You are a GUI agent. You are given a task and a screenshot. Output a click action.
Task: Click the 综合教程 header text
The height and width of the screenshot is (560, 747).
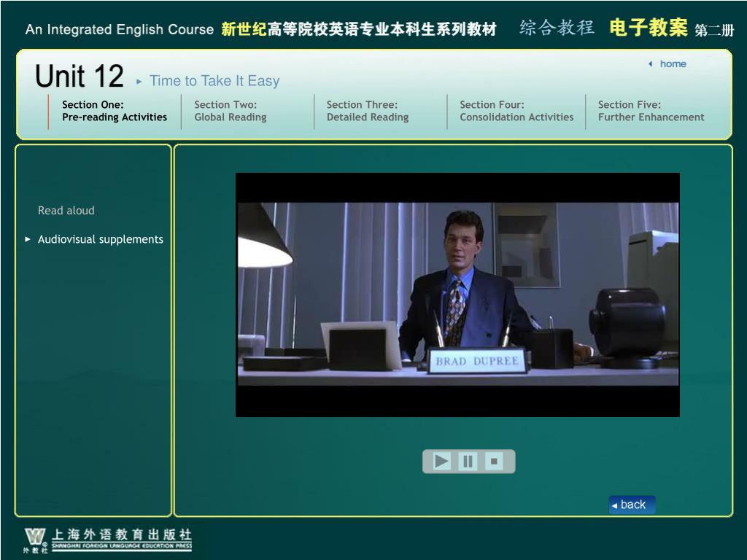point(557,28)
